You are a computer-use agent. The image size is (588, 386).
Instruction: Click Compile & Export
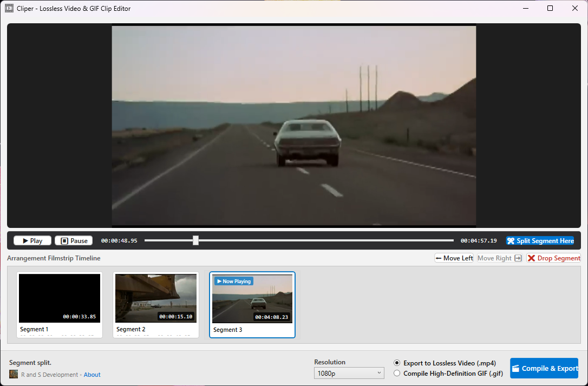(544, 368)
